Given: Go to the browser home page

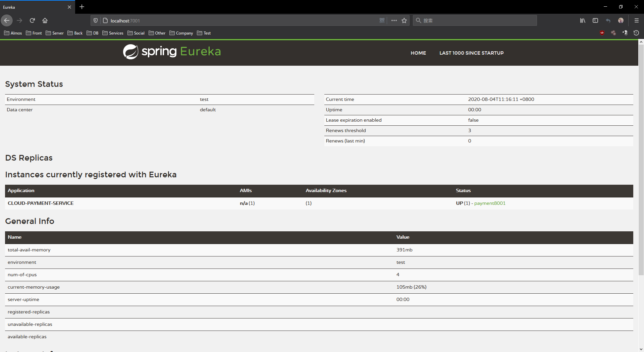Looking at the screenshot, I should pyautogui.click(x=45, y=20).
